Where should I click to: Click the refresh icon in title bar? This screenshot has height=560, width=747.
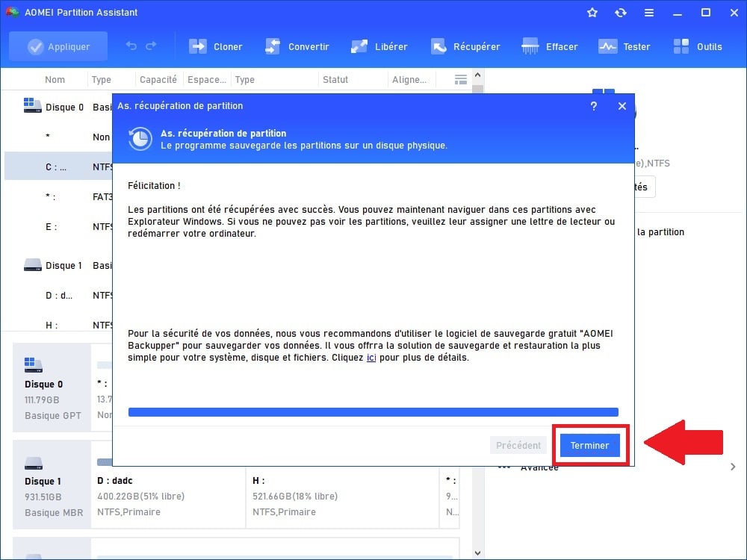tap(621, 13)
